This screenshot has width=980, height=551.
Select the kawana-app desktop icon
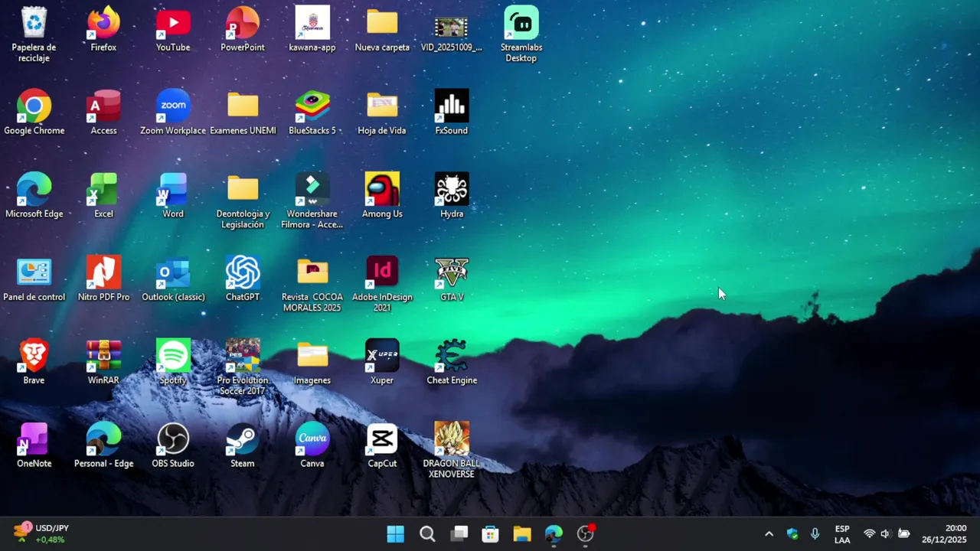312,29
